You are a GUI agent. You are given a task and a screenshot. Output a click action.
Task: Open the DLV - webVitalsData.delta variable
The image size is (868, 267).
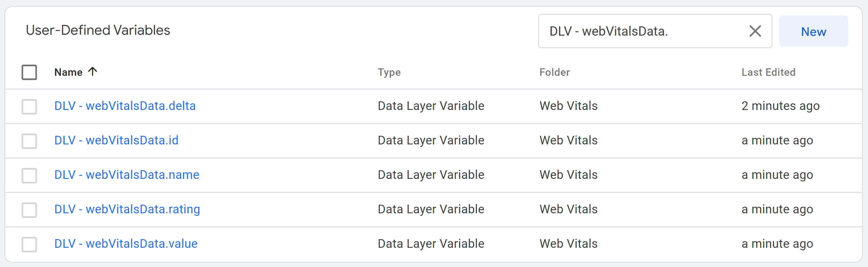pos(125,106)
